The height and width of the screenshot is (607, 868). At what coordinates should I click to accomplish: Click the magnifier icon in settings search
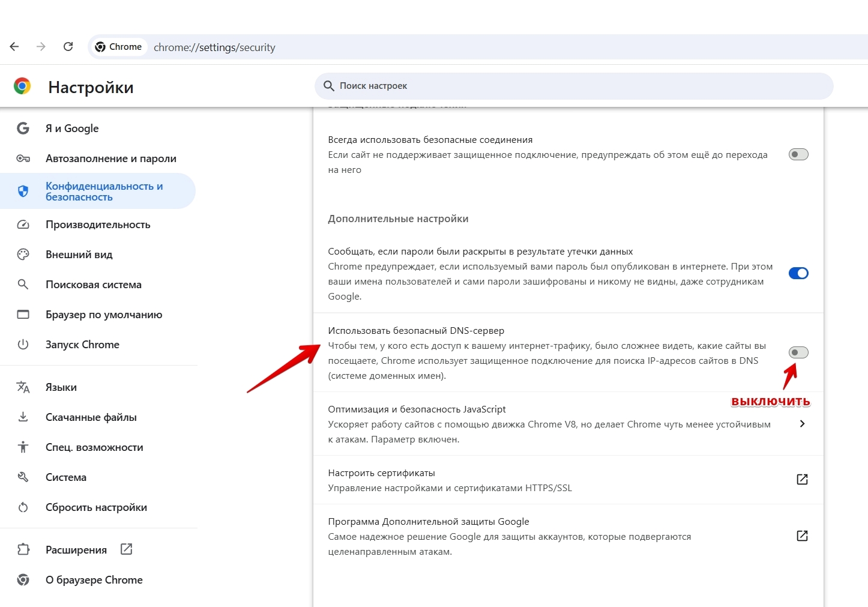pyautogui.click(x=329, y=86)
